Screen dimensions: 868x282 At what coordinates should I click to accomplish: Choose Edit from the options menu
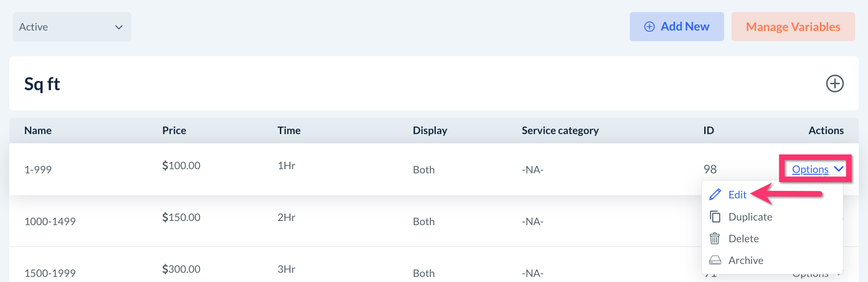point(737,195)
